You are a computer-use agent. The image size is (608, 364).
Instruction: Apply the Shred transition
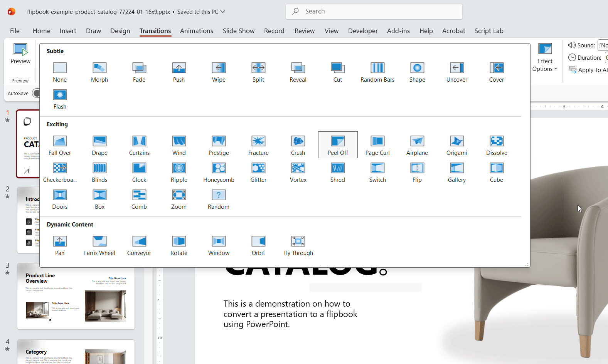[338, 172]
